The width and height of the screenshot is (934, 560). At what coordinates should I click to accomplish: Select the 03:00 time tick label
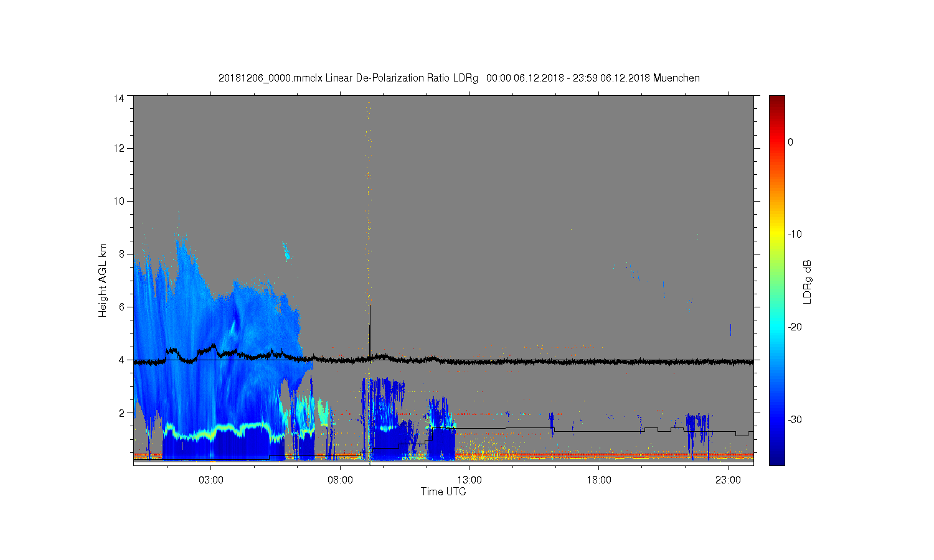[211, 480]
